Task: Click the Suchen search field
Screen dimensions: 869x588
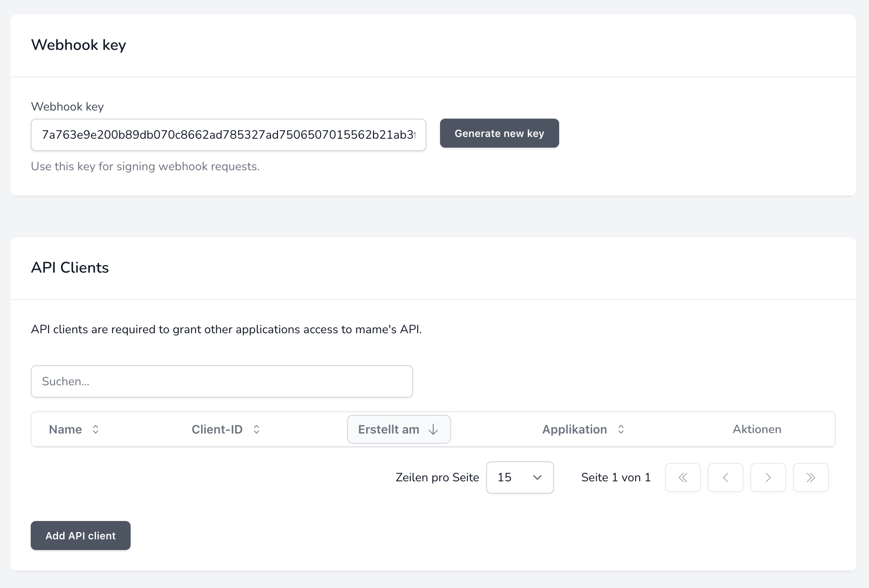Action: pyautogui.click(x=222, y=381)
